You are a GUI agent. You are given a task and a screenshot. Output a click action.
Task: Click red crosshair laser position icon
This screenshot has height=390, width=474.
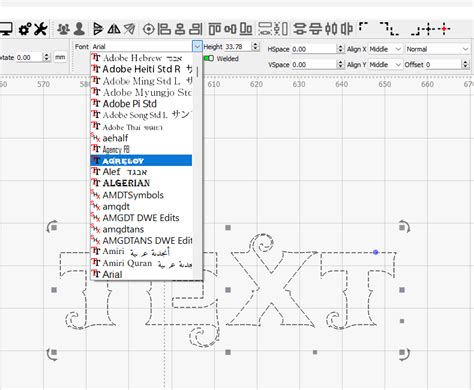point(444,29)
